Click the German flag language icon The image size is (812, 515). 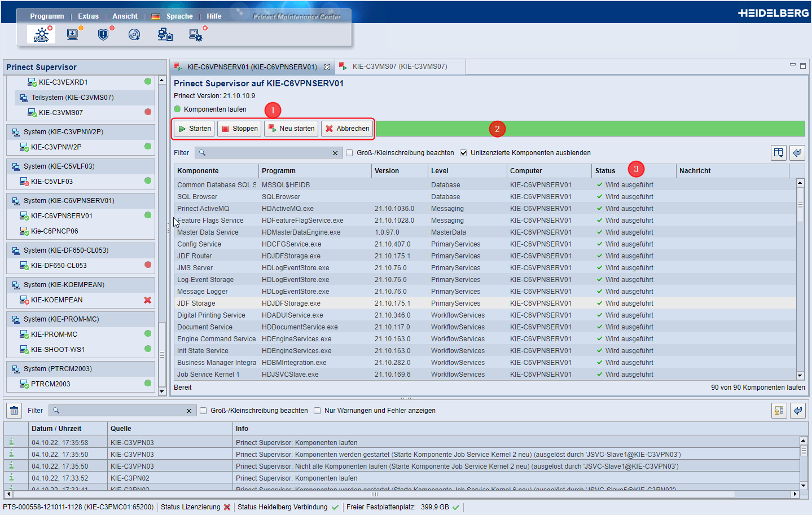coord(156,17)
